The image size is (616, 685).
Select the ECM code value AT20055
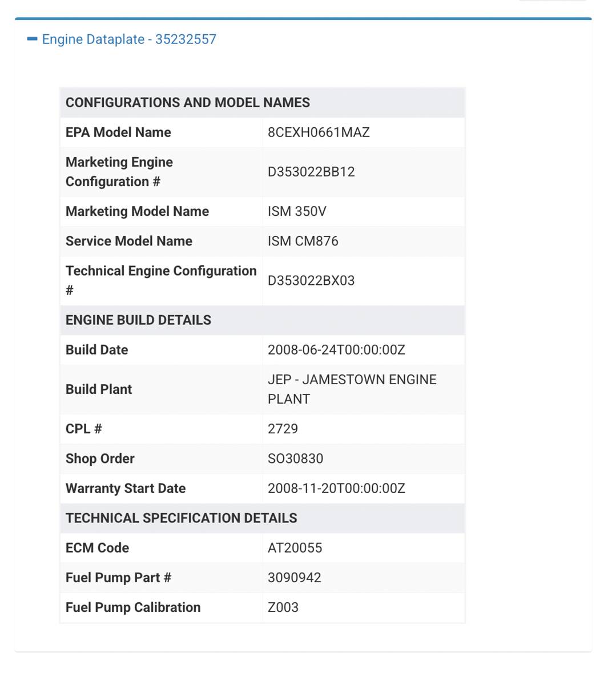tap(295, 548)
